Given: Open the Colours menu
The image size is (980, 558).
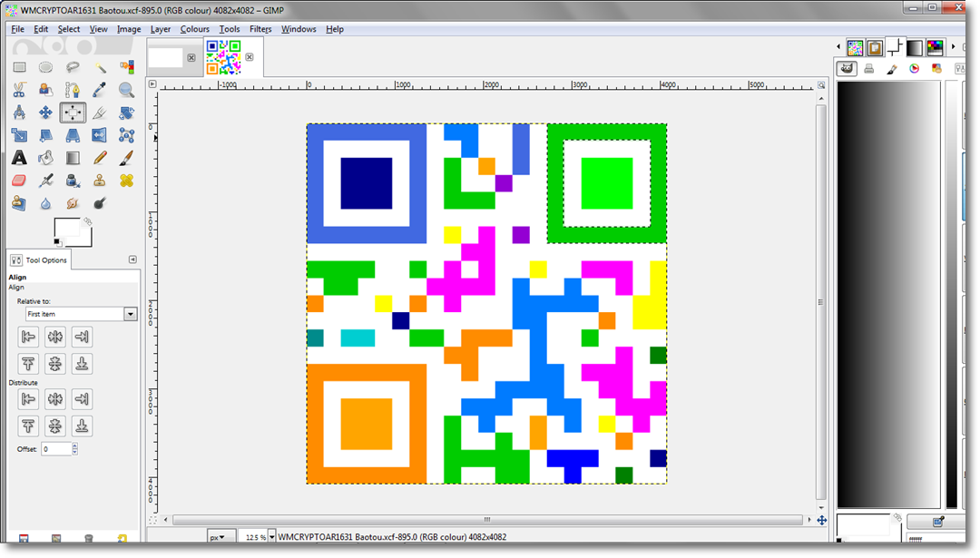Looking at the screenshot, I should 195,29.
